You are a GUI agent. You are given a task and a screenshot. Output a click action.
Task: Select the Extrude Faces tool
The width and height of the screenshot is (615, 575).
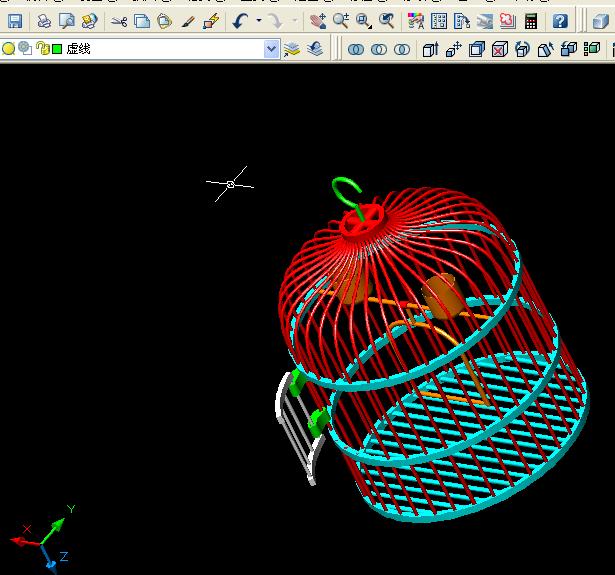click(x=431, y=49)
